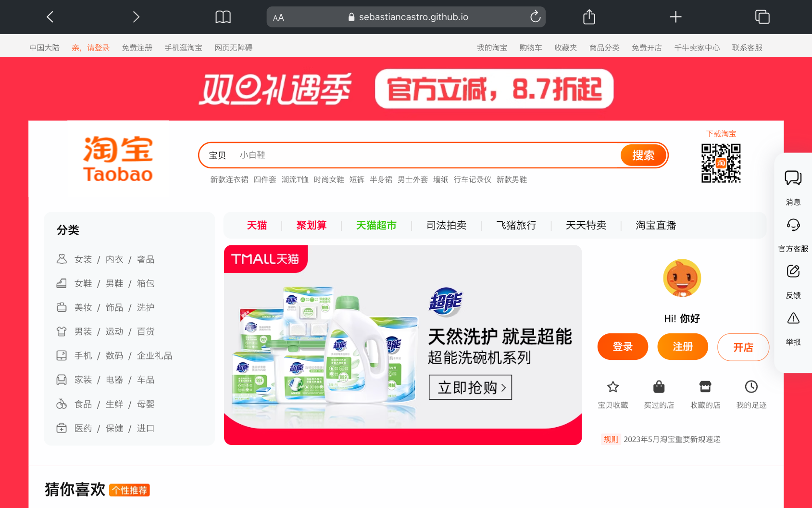Click the 手机逛淘宝 link
This screenshot has height=508, width=812.
click(x=183, y=48)
